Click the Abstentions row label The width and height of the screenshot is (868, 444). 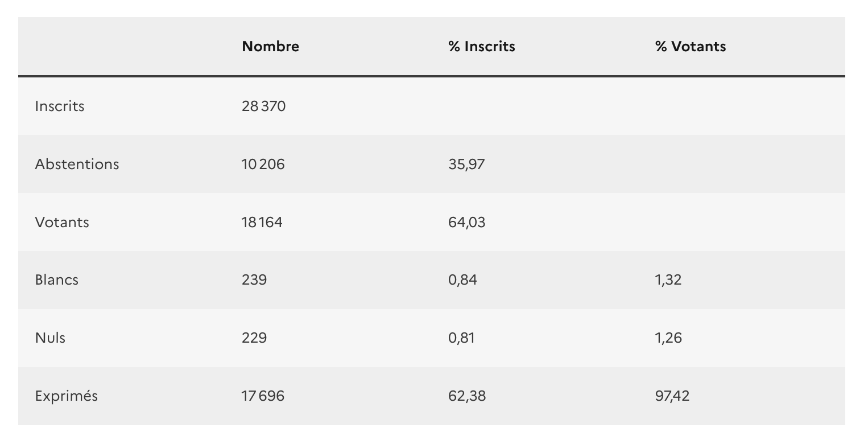pos(77,165)
